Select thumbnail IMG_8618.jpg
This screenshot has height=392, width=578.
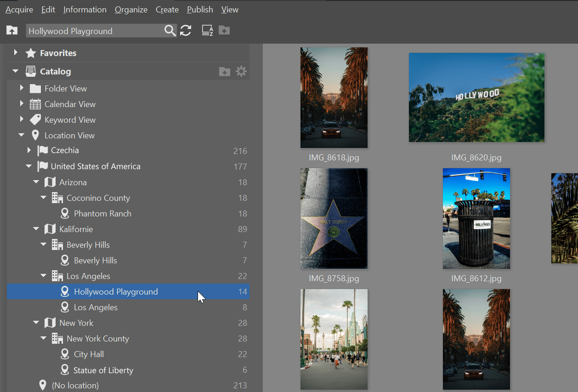click(x=334, y=97)
